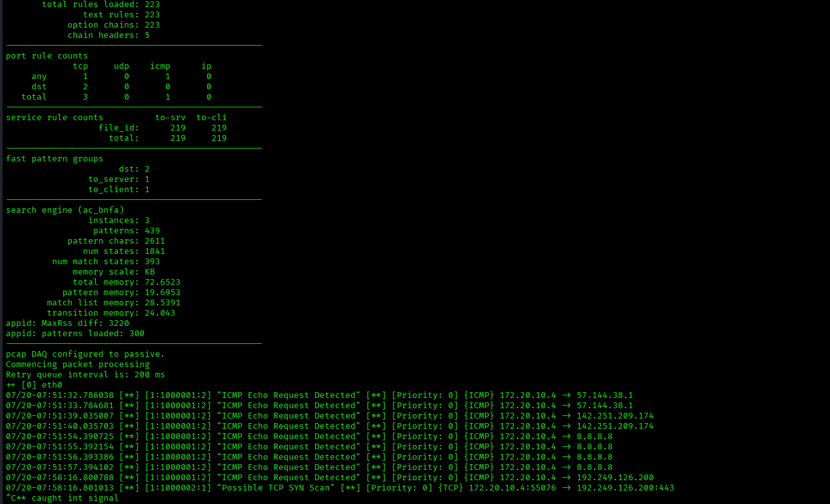This screenshot has width=830, height=504.
Task: Click the 'to_client: 1' line
Action: point(119,190)
